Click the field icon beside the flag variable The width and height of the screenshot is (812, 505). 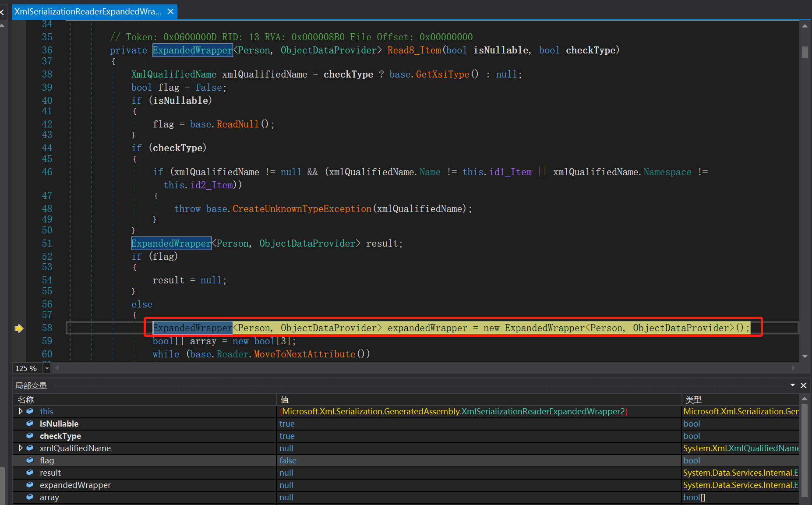[x=30, y=460]
